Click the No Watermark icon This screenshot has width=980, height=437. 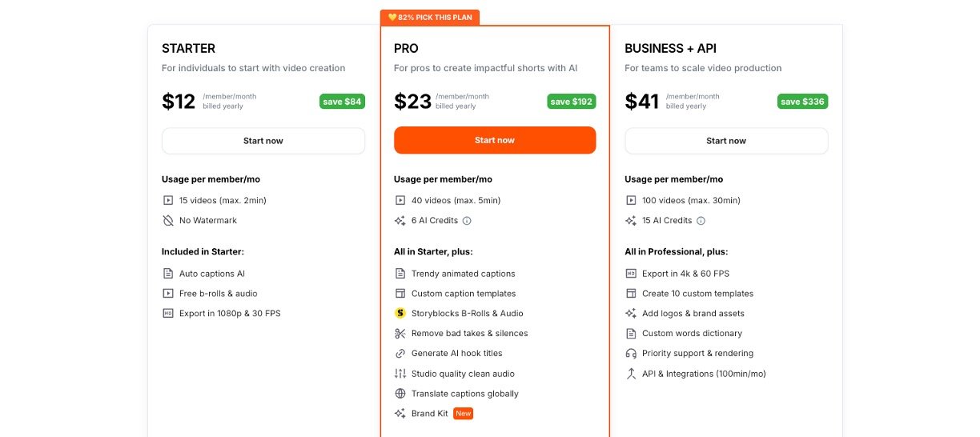click(168, 221)
